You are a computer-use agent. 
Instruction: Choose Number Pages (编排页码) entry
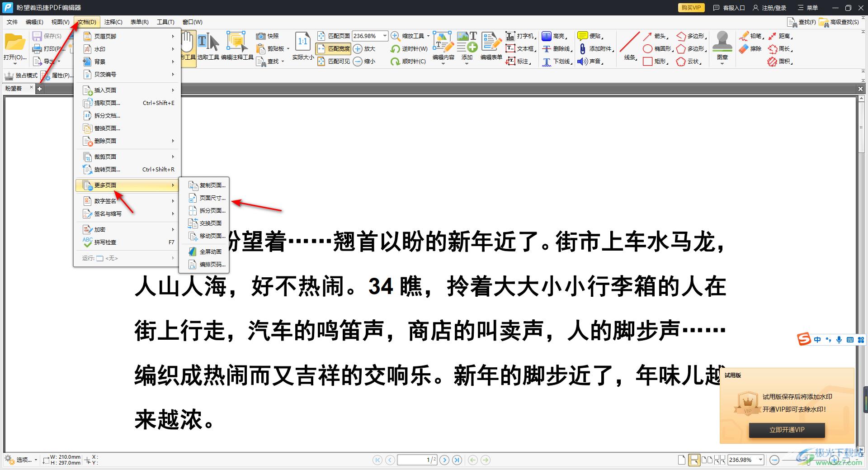point(204,264)
